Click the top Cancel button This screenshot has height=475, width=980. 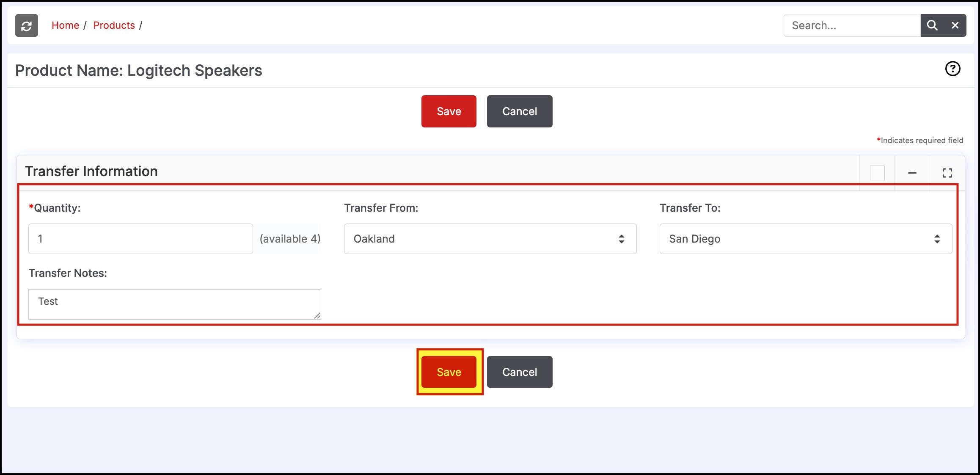pos(520,111)
